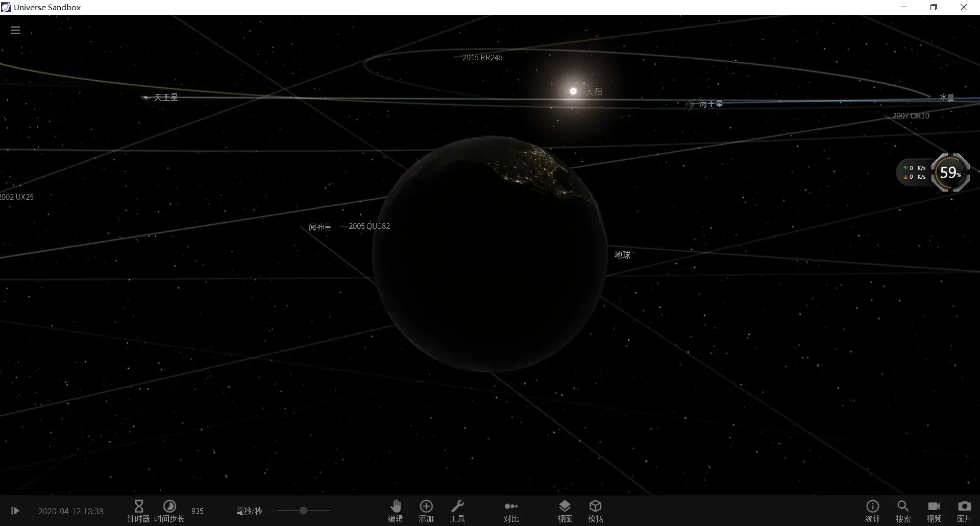The height and width of the screenshot is (526, 980).
Task: Open the 模拟 simulation settings
Action: (595, 511)
